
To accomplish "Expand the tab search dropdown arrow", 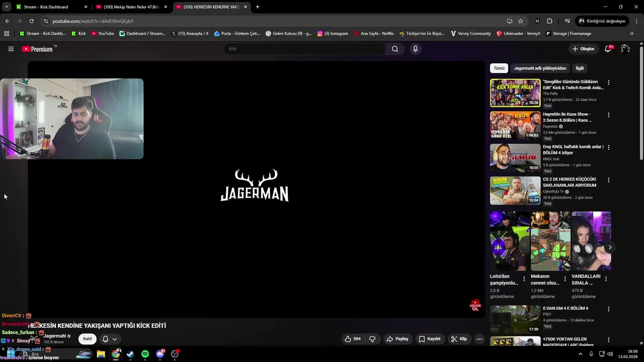I will 7,7.
